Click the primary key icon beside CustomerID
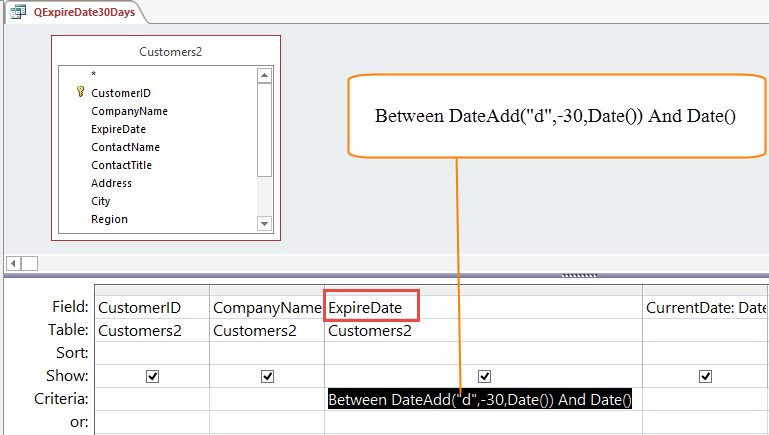Screen dimensions: 769x435 [x=80, y=92]
